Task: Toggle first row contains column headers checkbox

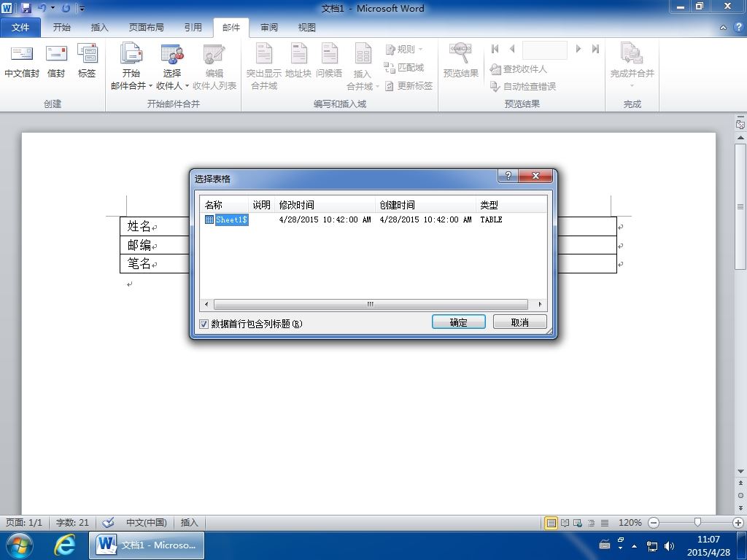Action: tap(204, 324)
